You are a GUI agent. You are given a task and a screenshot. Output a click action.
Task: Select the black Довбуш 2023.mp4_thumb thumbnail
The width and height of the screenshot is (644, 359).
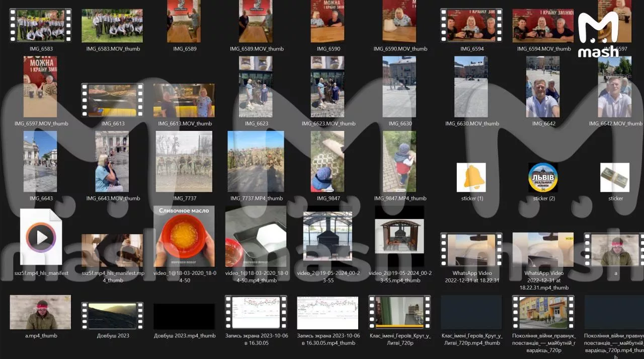click(184, 317)
